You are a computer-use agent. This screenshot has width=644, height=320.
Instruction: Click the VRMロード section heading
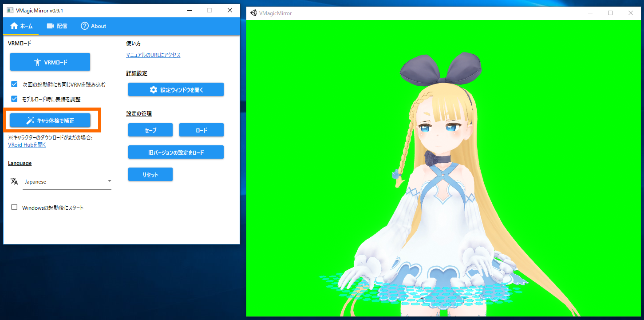point(20,44)
